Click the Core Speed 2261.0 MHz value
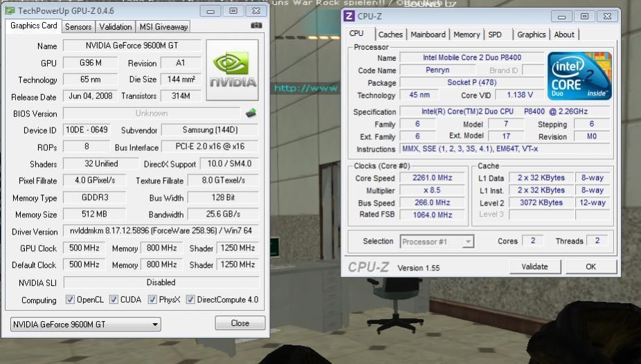Image resolution: width=641 pixels, height=364 pixels. tap(433, 178)
